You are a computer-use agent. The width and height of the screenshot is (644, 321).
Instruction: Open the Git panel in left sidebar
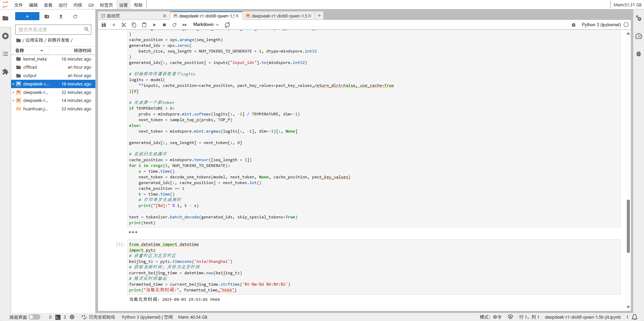pos(91,5)
